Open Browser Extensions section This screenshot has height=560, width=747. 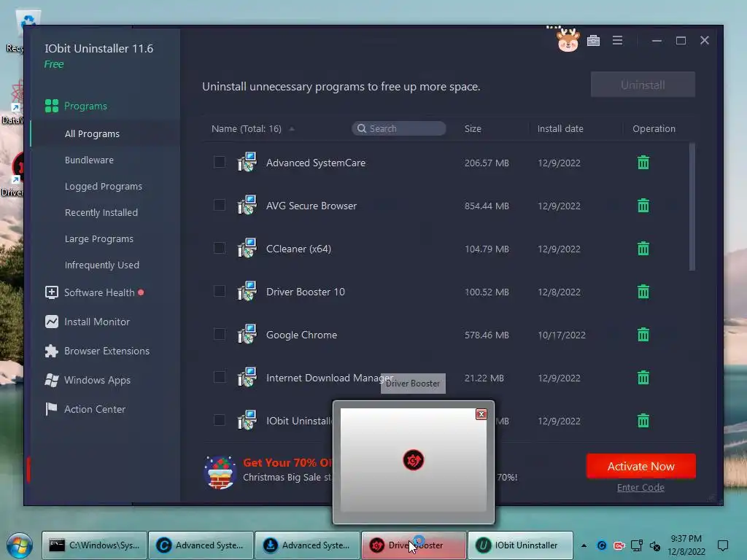97,351
